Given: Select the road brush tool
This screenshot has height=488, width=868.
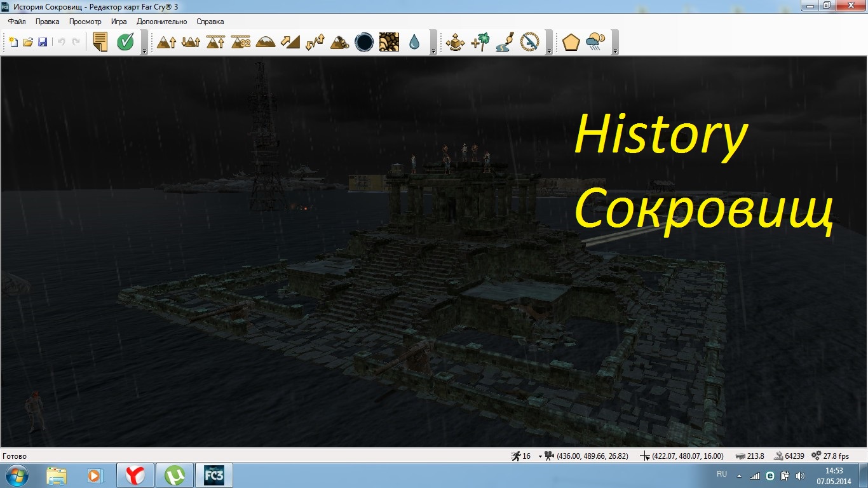Looking at the screenshot, I should (x=505, y=42).
